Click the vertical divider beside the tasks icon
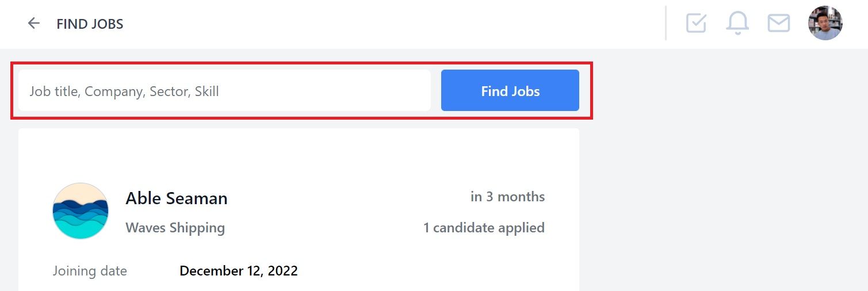The width and height of the screenshot is (868, 291). coord(666,23)
